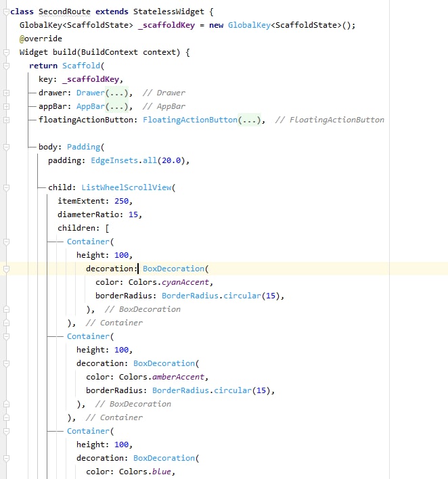Collapse the body Padding block
This screenshot has height=479, width=448.
pos(6,147)
